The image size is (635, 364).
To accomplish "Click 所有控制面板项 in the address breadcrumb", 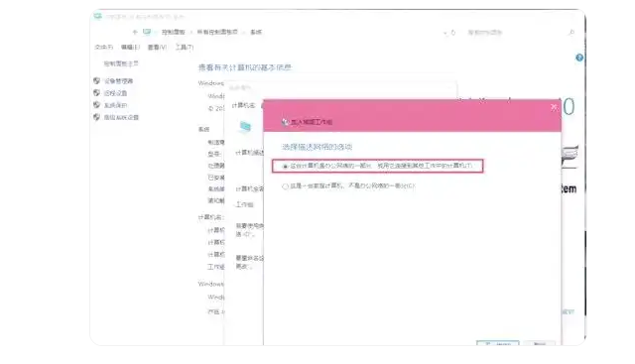I will (x=217, y=32).
